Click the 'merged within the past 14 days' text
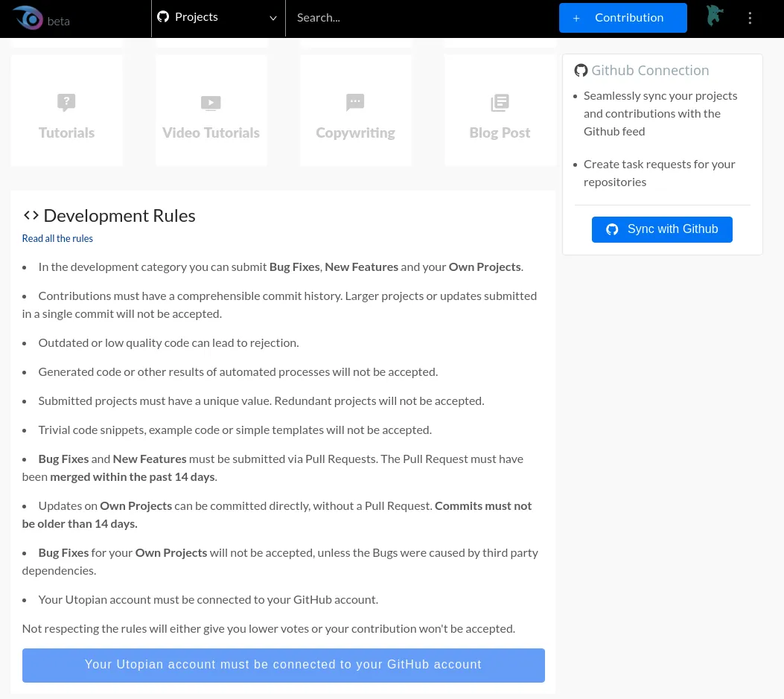This screenshot has width=784, height=699. click(x=133, y=477)
